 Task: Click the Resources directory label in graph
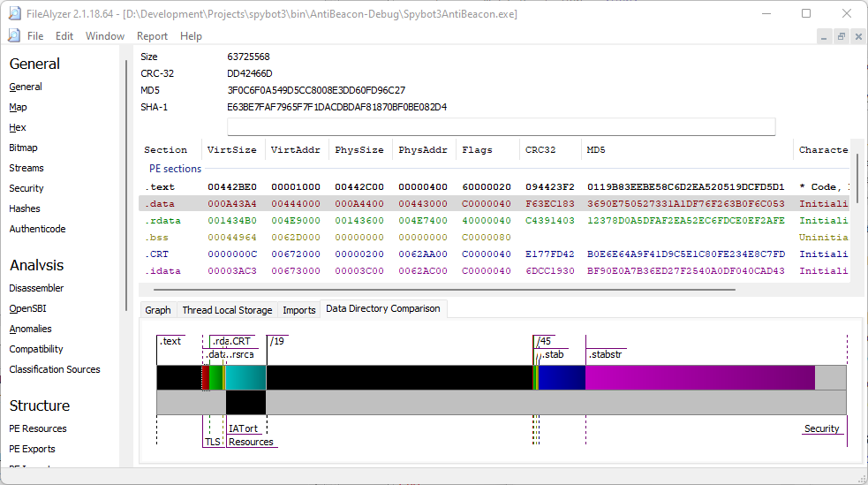(x=251, y=442)
